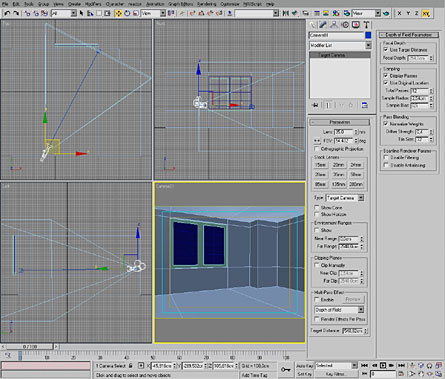Collapse the Parameters rollout header
445x379 pixels.
pyautogui.click(x=339, y=122)
